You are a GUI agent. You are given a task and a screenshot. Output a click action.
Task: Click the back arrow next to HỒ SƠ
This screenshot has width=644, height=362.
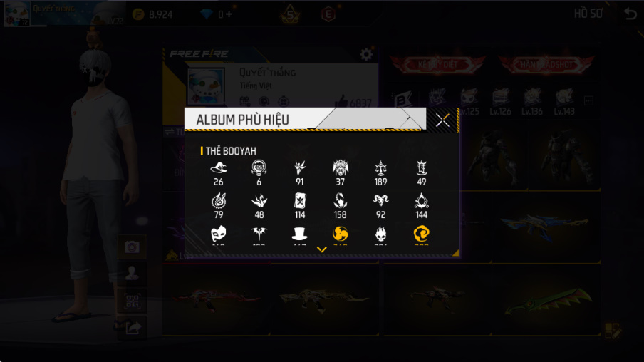tap(630, 14)
